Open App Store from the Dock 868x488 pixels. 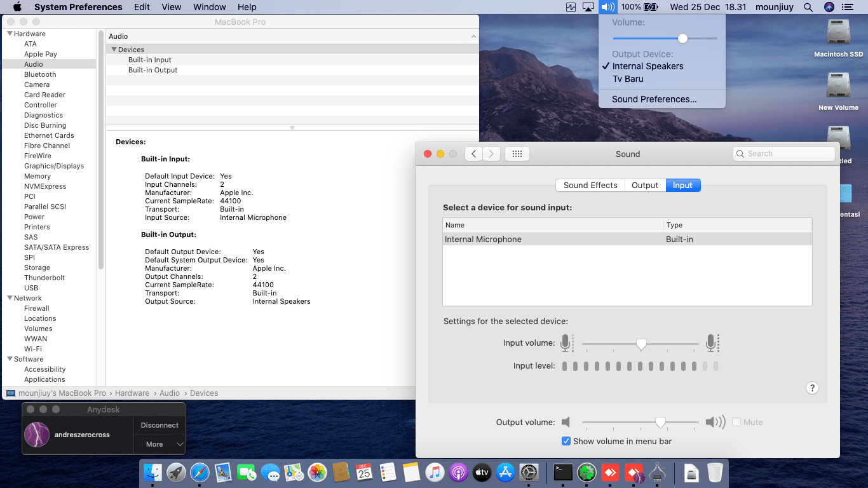(505, 472)
